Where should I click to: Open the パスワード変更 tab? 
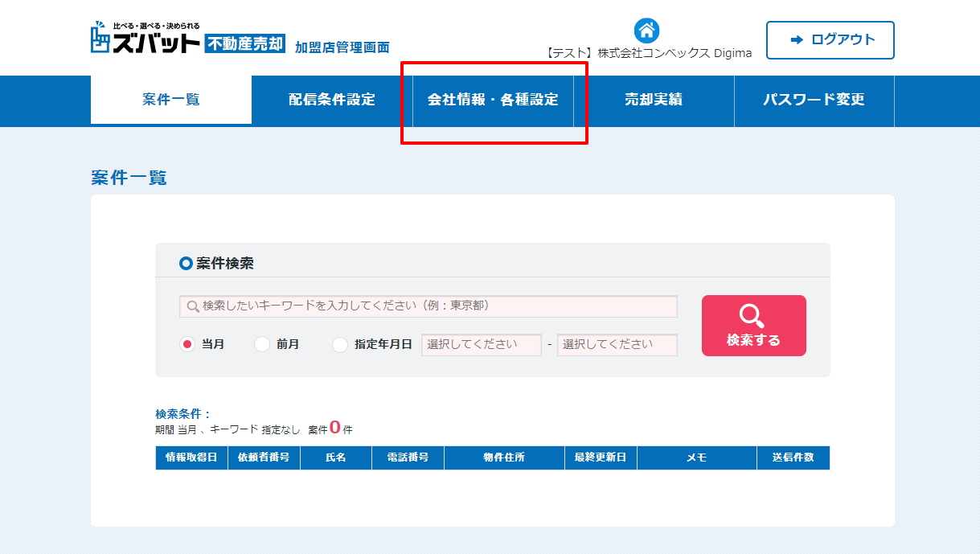tap(814, 101)
